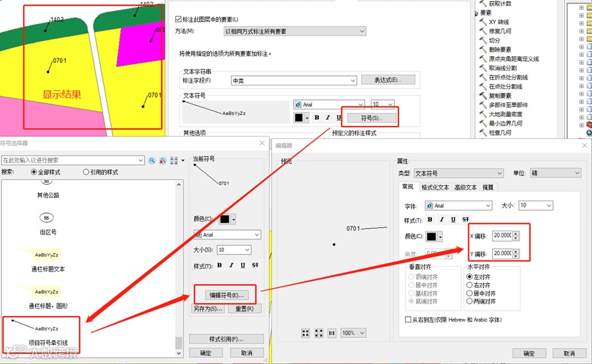Viewport: 592px width, 364px height.
Task: Click the 另存为(S)... button
Action: [x=208, y=309]
